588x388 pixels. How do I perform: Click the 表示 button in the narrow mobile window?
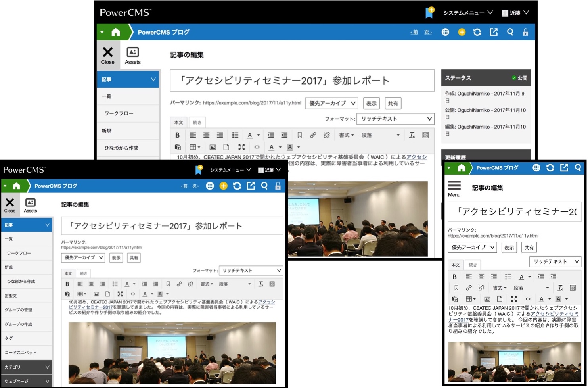pos(509,248)
